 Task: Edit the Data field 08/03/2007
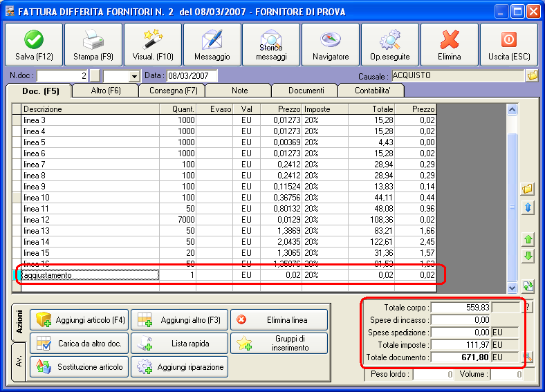click(x=192, y=76)
